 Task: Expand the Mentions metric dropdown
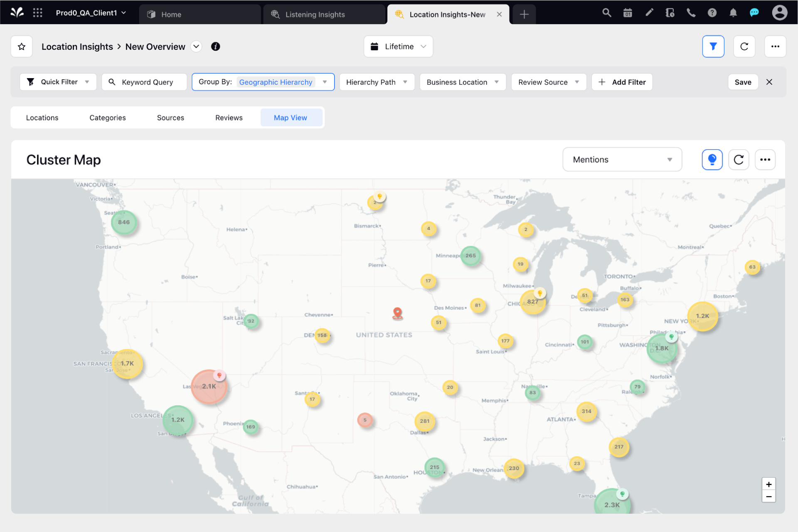[x=622, y=160]
